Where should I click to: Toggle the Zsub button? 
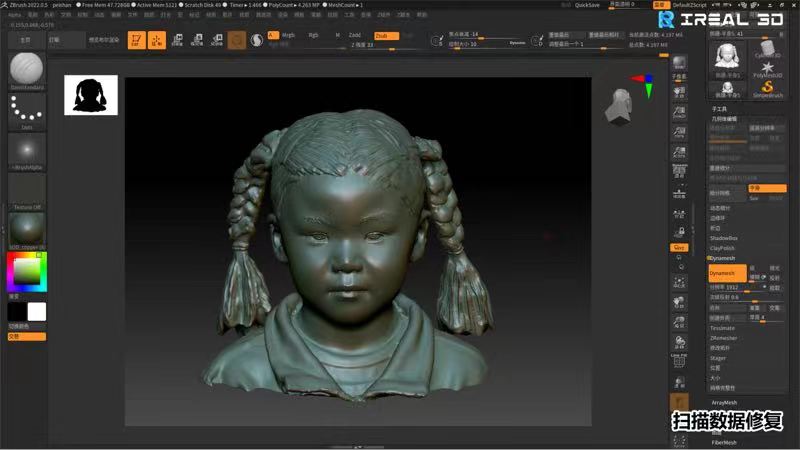(386, 36)
